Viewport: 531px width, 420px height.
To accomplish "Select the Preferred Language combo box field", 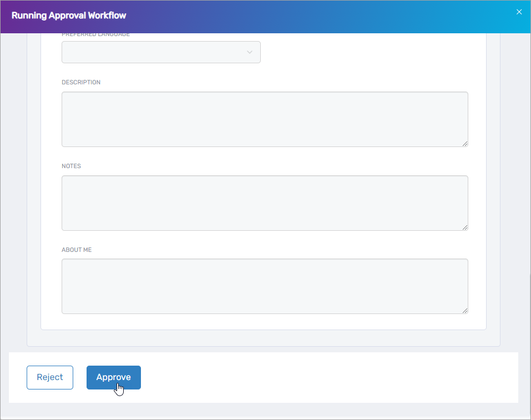I will [161, 52].
